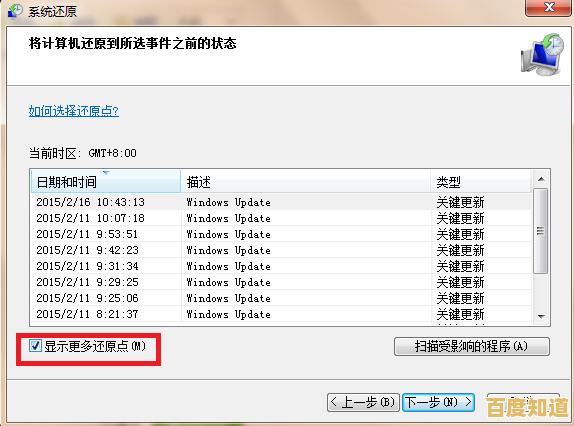Sort by 描述 column header

point(306,181)
